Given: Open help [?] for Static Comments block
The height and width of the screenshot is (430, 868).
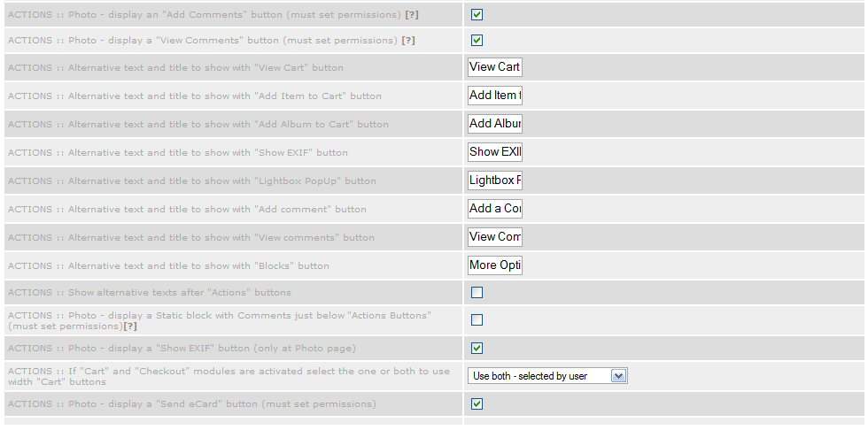Looking at the screenshot, I should click(x=129, y=326).
